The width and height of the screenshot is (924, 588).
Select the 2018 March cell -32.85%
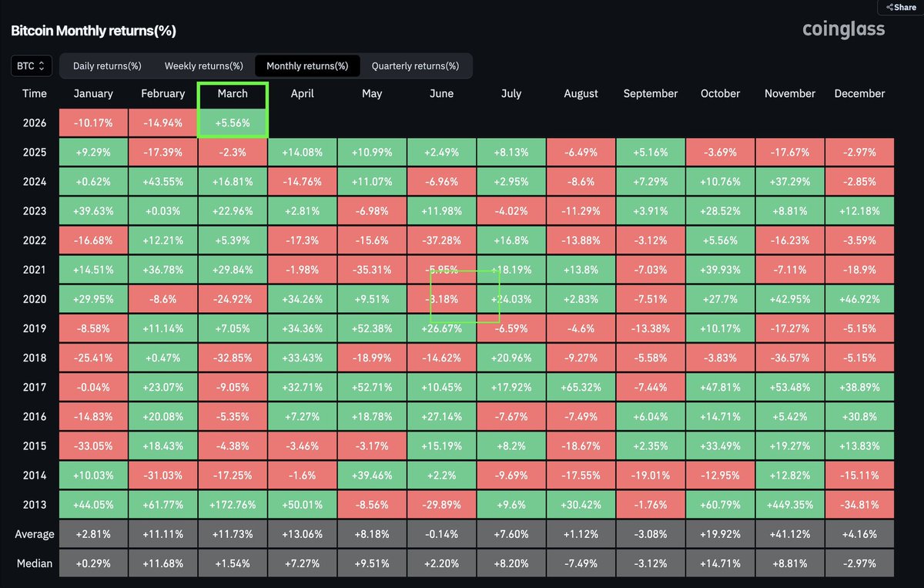pyautogui.click(x=233, y=358)
